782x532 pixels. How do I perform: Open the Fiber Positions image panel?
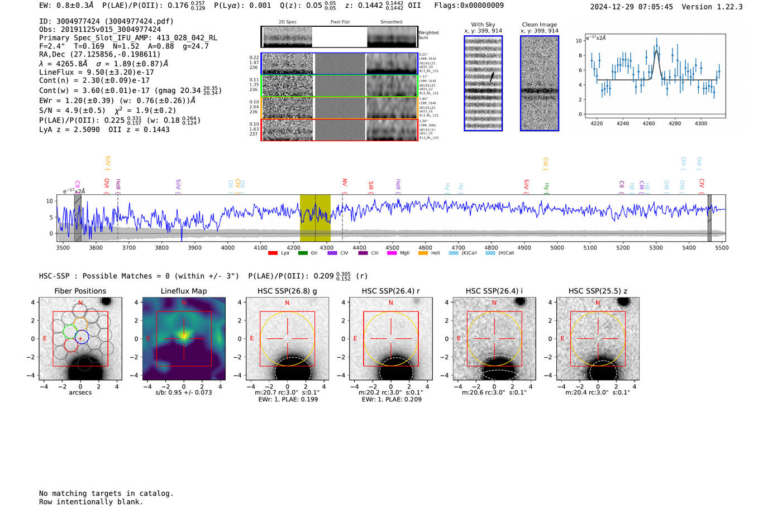(80, 339)
